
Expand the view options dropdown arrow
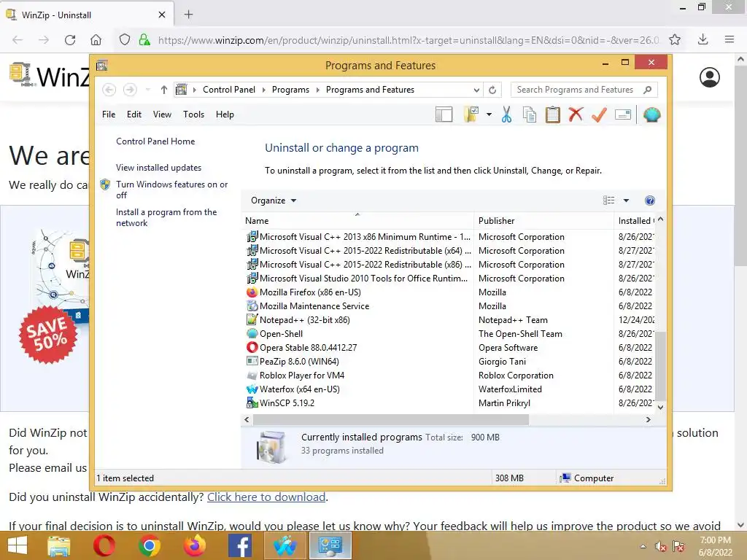pos(626,201)
